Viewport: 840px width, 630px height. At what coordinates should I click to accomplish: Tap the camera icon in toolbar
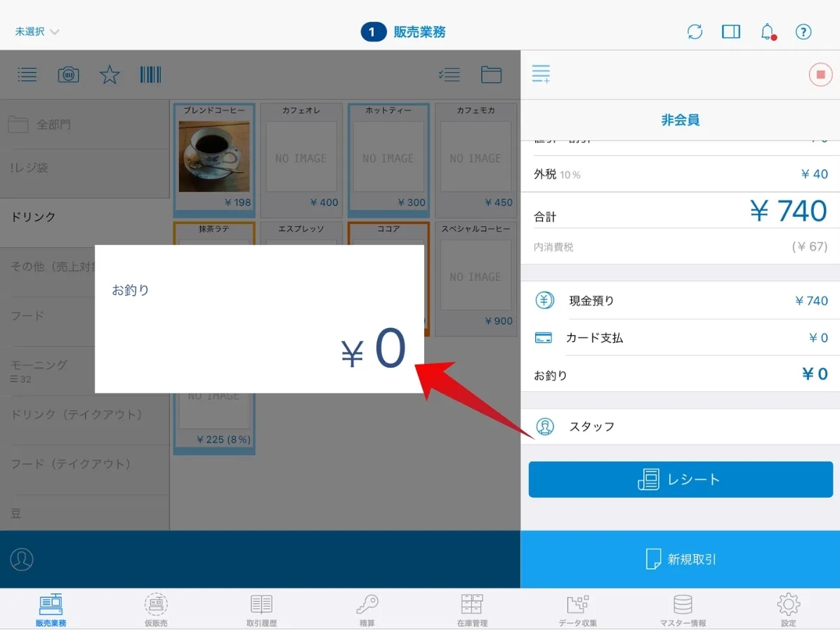pos(68,74)
